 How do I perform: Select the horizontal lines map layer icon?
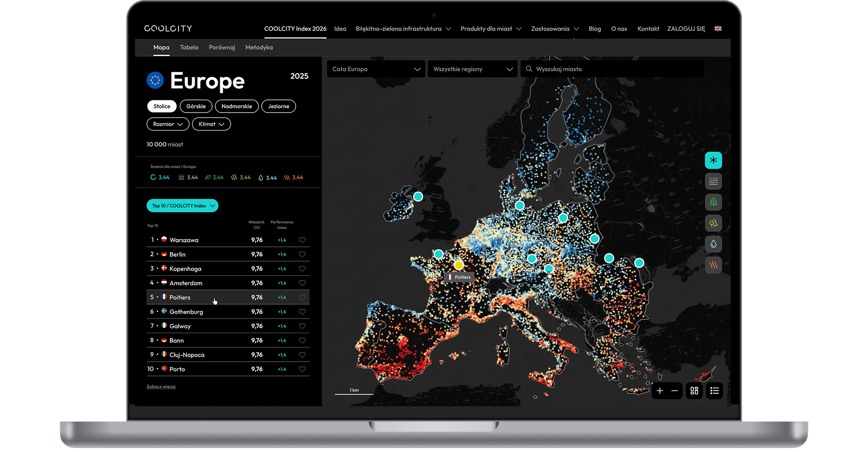click(x=713, y=181)
